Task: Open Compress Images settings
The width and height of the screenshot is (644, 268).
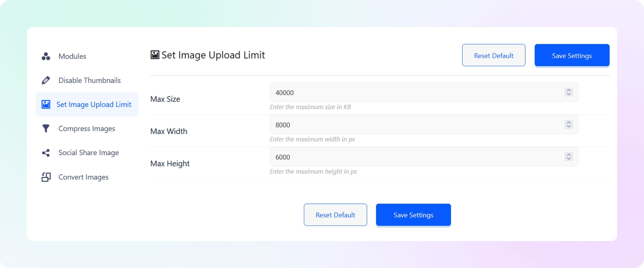Action: click(87, 129)
